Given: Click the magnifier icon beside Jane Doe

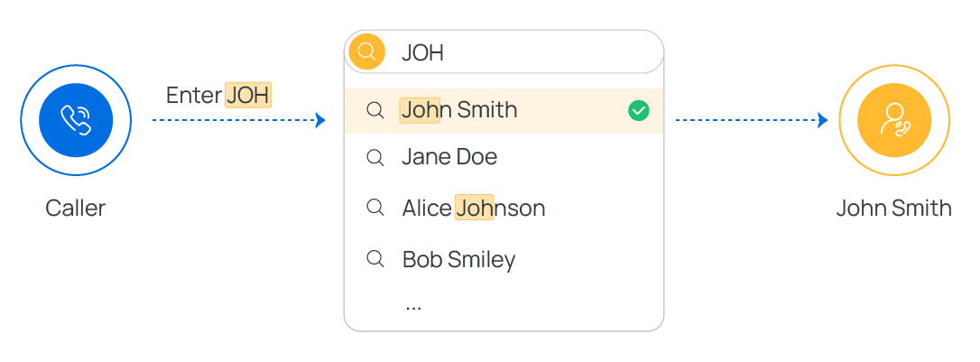Looking at the screenshot, I should 375,157.
